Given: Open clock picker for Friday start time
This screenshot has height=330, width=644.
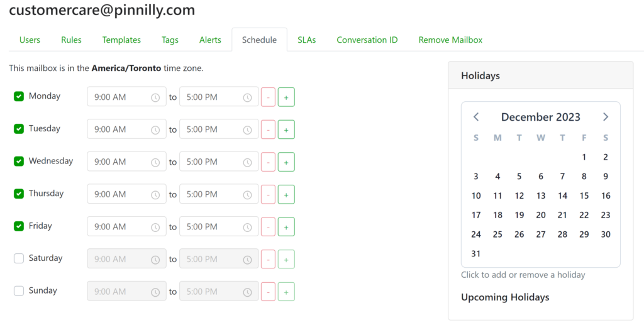Looking at the screenshot, I should [155, 228].
